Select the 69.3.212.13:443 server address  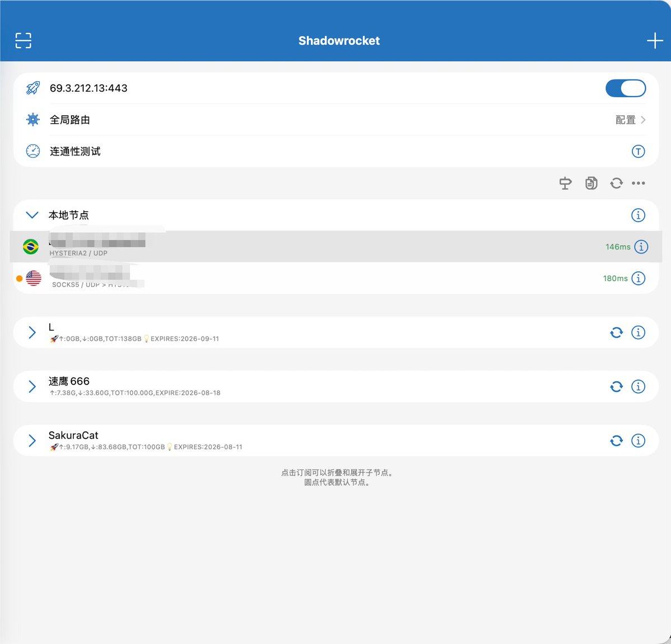pos(88,88)
